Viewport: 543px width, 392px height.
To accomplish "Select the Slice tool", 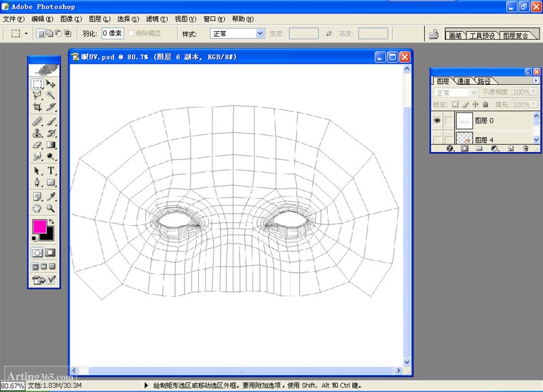I will (x=50, y=107).
